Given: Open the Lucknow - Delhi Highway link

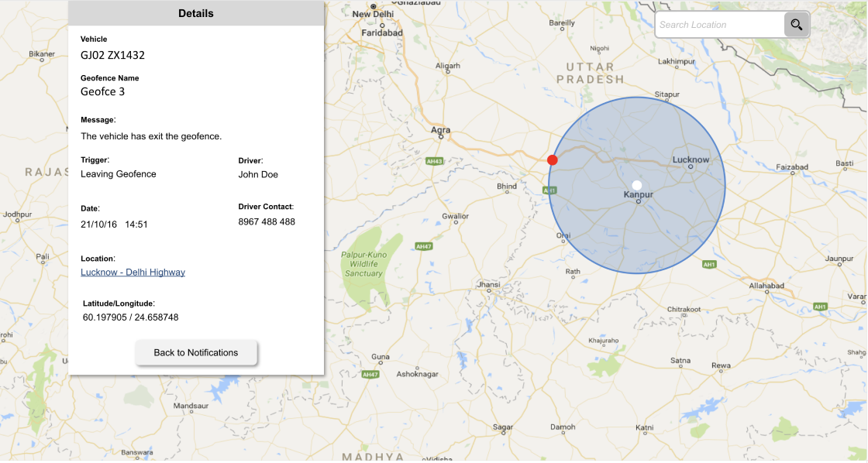Looking at the screenshot, I should pos(133,272).
